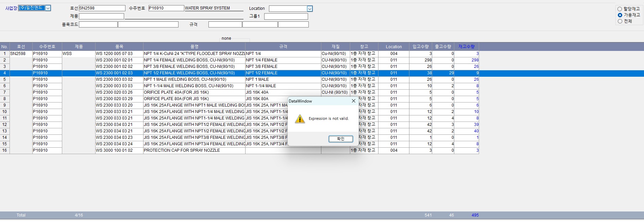Select the 가용재고 radio button
Viewport: 644px width, 222px height.
[620, 15]
